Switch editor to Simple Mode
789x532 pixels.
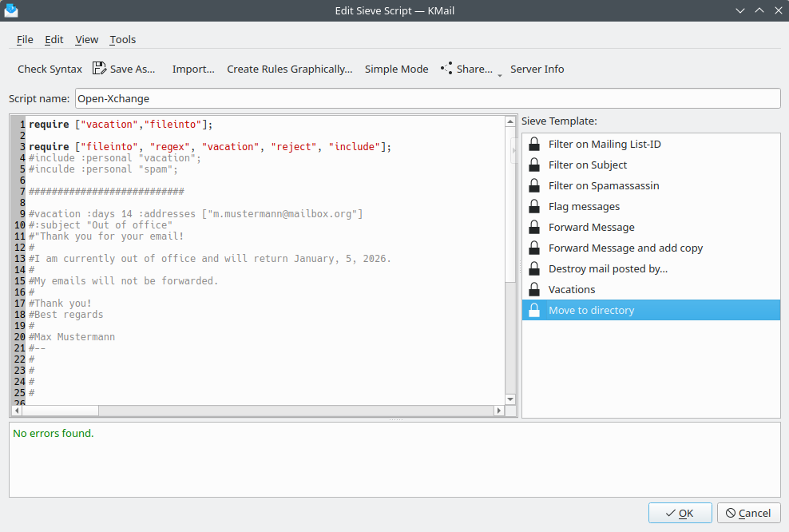point(396,69)
